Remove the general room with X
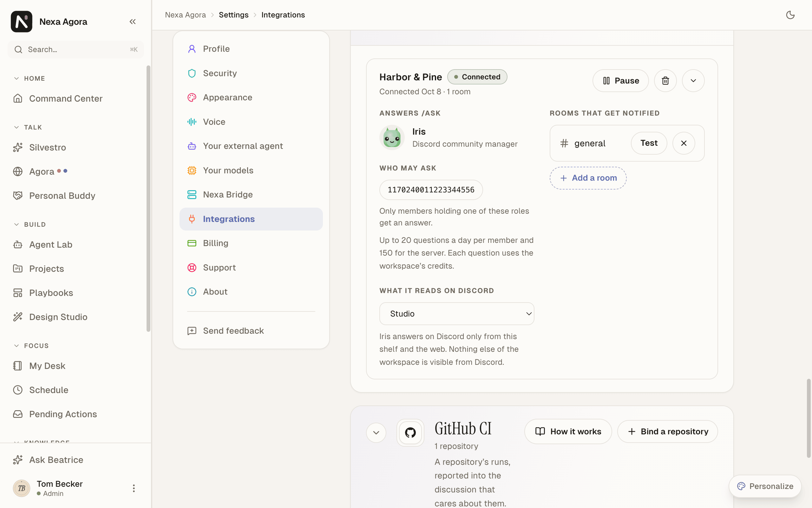Screen dimensions: 812x508 point(684,143)
